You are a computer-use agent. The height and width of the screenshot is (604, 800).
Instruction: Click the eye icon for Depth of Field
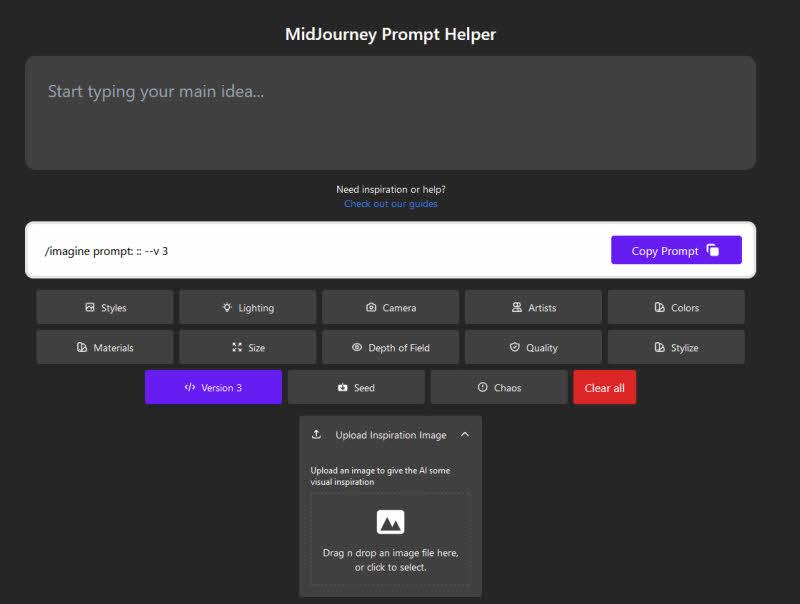coord(357,347)
